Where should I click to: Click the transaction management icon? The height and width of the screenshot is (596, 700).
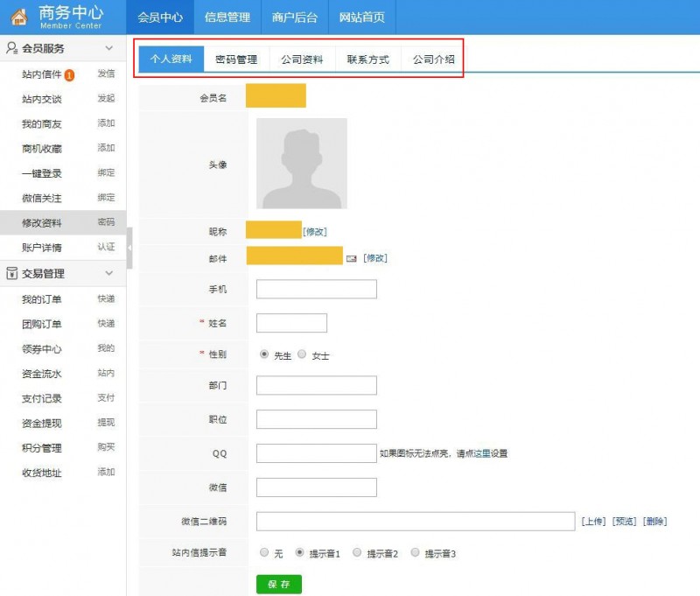(x=12, y=273)
